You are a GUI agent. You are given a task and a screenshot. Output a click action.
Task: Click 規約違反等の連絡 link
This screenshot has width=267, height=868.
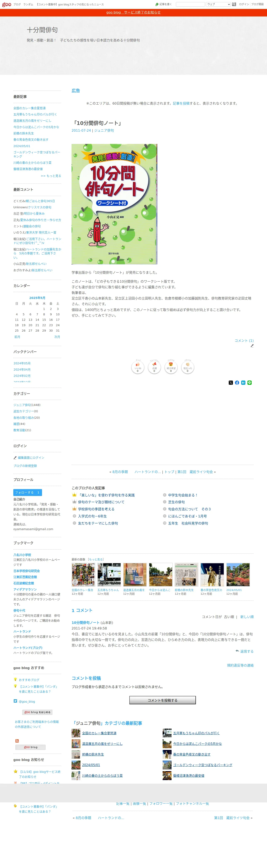pyautogui.click(x=240, y=666)
